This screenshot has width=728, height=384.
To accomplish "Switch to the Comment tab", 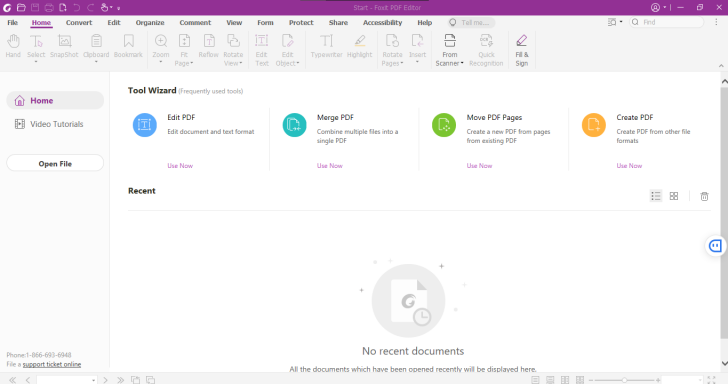I will [195, 22].
